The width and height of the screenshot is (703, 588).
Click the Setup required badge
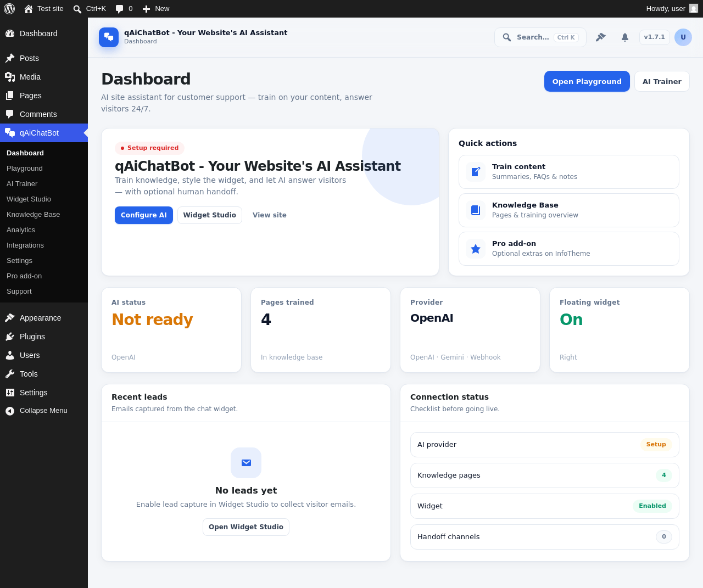click(149, 148)
